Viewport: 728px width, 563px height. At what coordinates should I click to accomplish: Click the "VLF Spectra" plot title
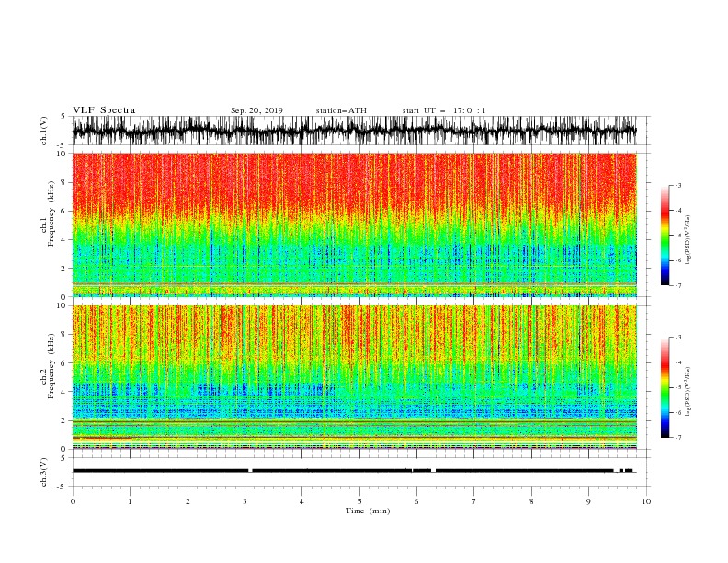point(104,110)
